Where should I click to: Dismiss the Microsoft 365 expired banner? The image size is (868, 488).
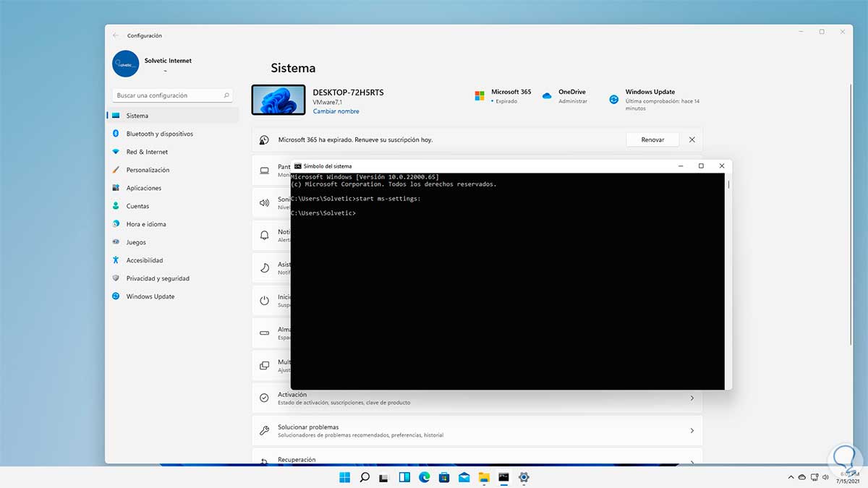click(x=692, y=140)
